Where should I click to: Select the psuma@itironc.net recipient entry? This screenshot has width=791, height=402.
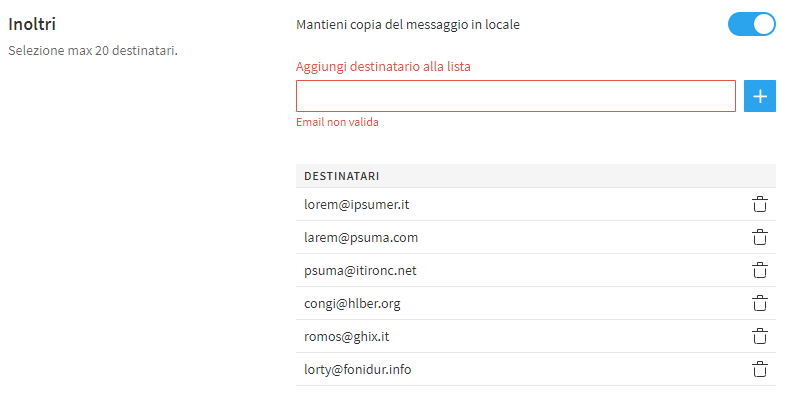click(360, 270)
